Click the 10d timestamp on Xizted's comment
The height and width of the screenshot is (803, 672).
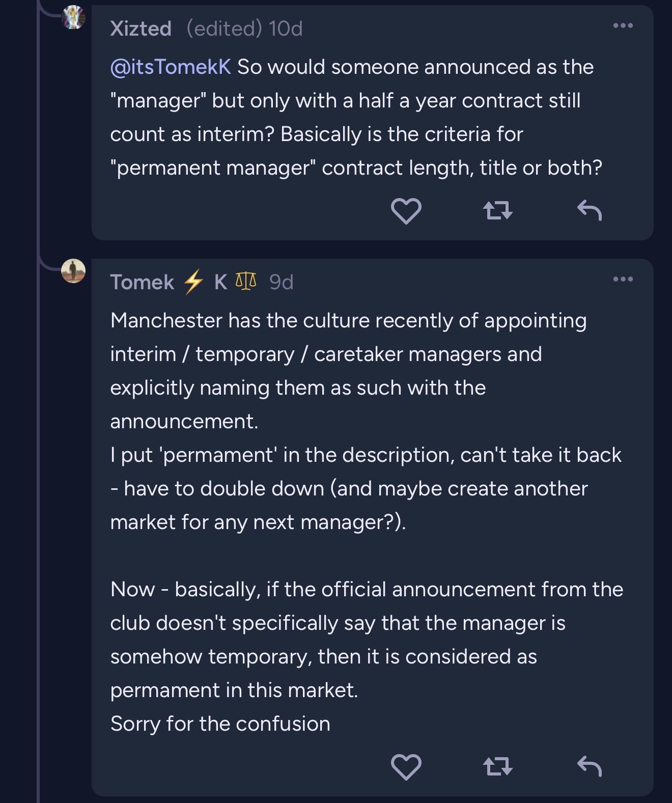tap(286, 29)
